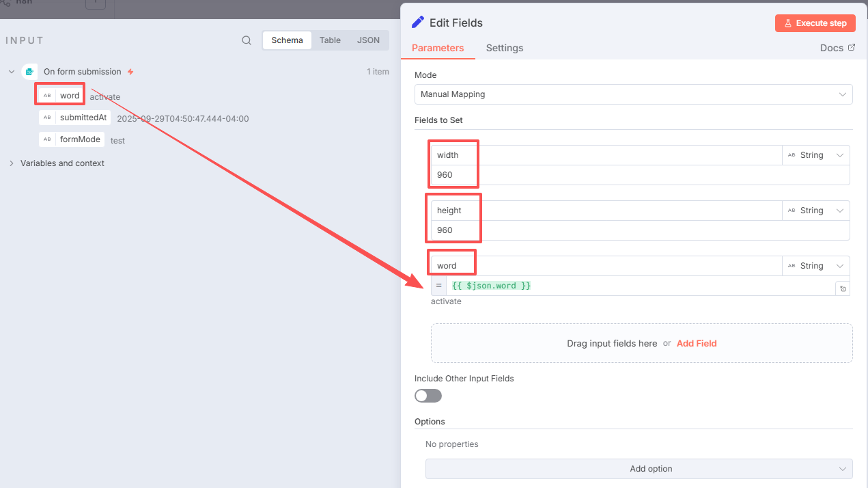
Task: Click the AB type icon beside submittedAt
Action: pos(47,118)
